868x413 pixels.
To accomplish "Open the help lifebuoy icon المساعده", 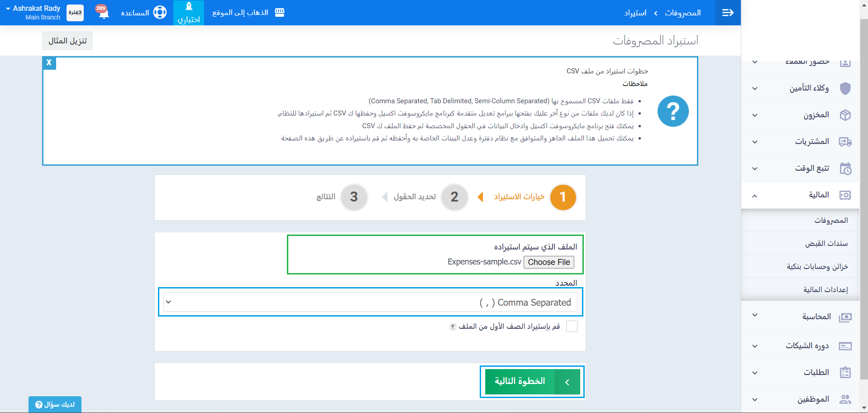I will tap(160, 13).
